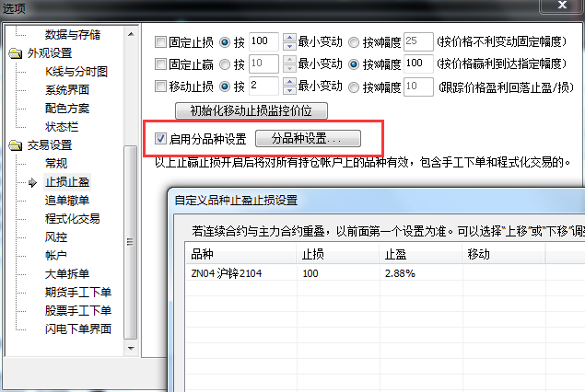Select 交易设置 tree node
The height and width of the screenshot is (392, 585).
[x=50, y=145]
